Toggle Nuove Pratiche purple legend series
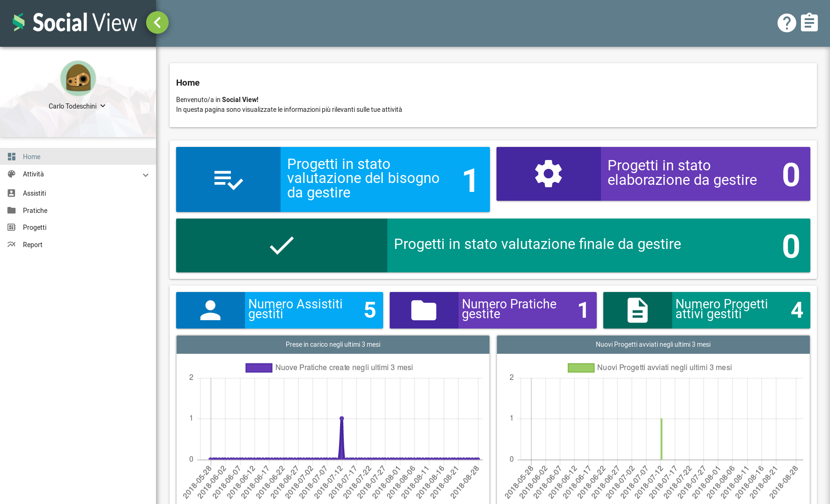 click(259, 368)
